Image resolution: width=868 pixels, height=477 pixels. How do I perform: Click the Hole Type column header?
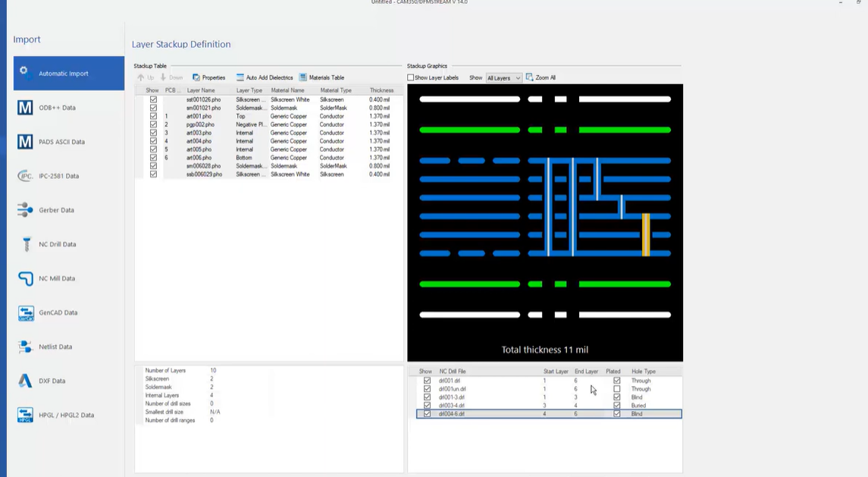[x=644, y=371]
